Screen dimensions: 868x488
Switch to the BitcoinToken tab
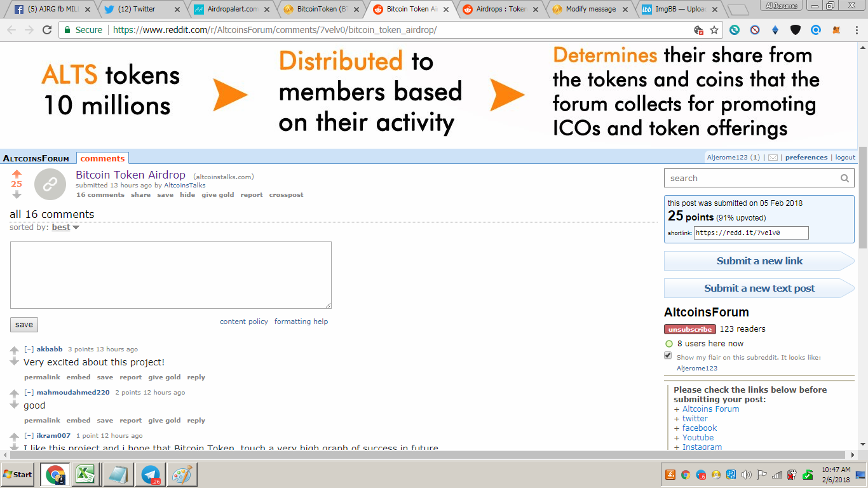pos(320,10)
